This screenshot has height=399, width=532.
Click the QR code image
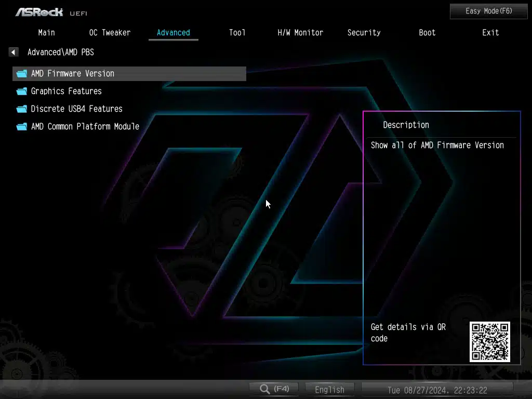(489, 341)
